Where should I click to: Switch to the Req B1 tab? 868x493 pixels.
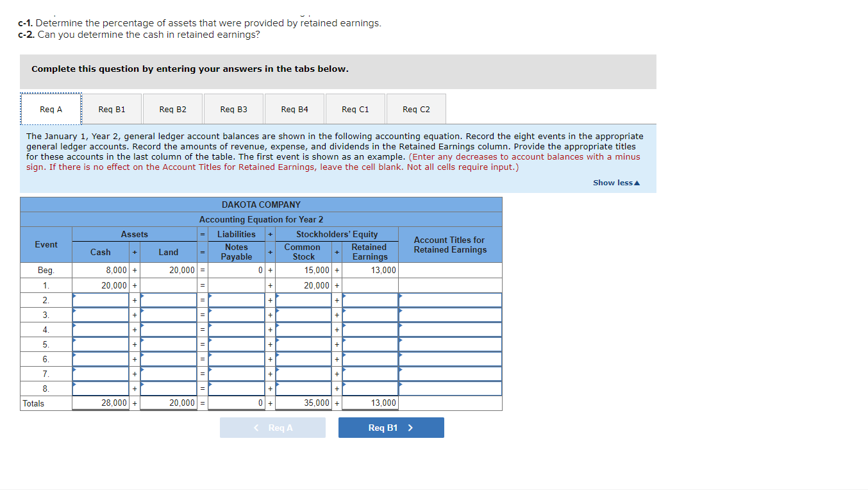pyautogui.click(x=112, y=109)
